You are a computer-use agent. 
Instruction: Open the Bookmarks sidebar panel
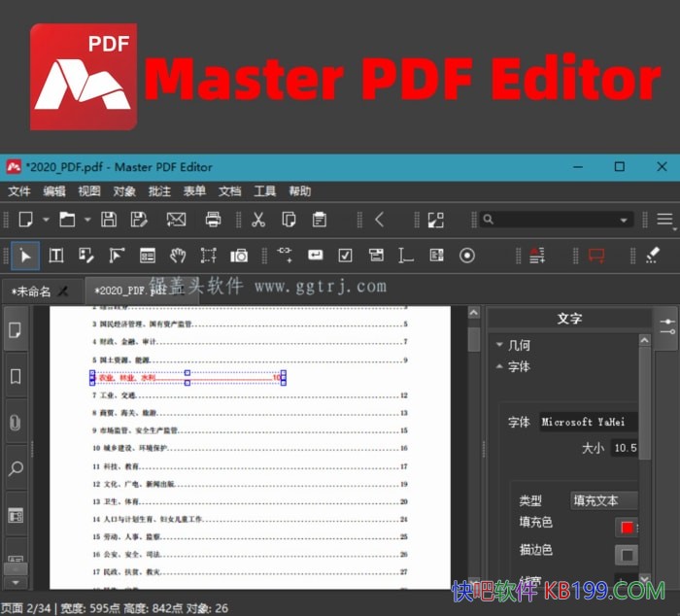(x=16, y=376)
